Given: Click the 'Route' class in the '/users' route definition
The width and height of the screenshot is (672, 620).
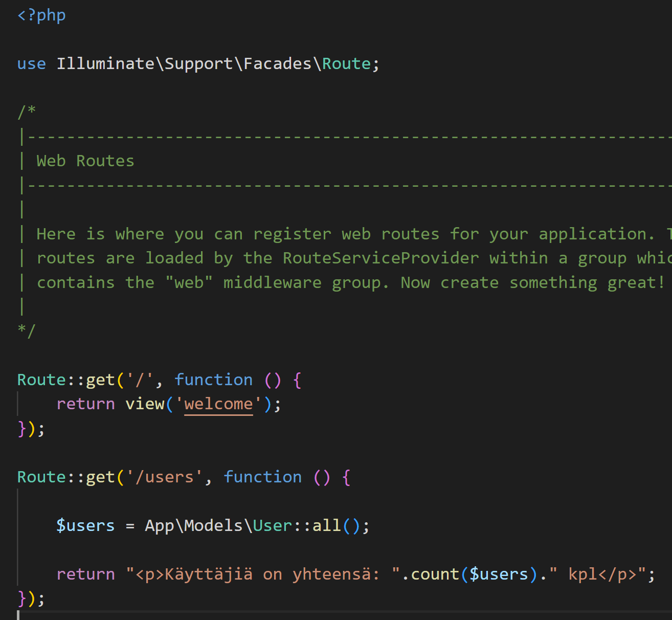Looking at the screenshot, I should click(42, 477).
